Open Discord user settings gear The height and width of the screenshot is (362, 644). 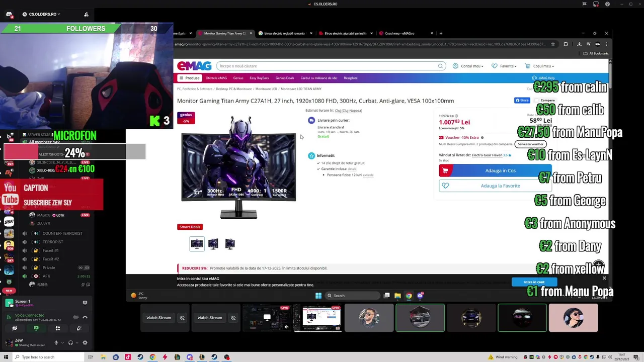pyautogui.click(x=85, y=343)
